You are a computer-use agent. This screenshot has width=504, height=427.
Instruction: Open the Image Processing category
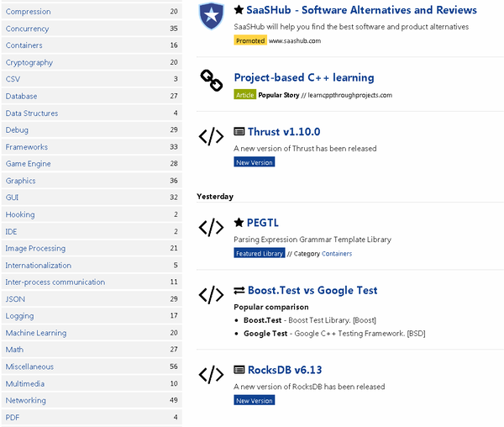(x=92, y=248)
